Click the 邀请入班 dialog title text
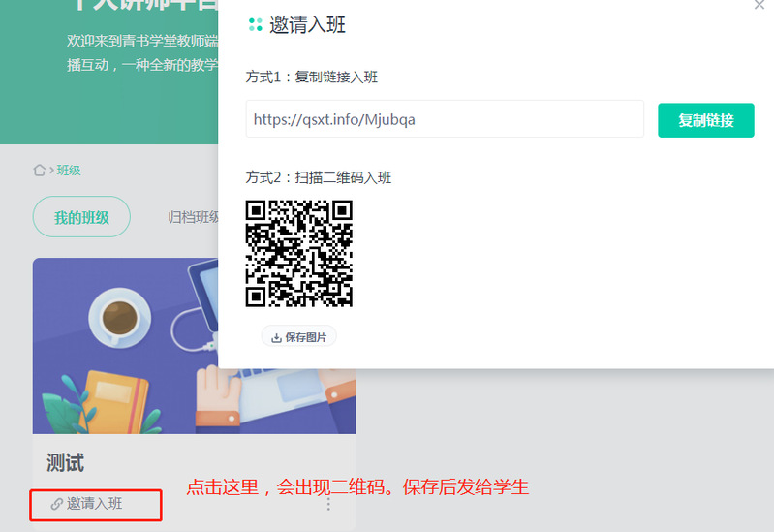 click(308, 25)
